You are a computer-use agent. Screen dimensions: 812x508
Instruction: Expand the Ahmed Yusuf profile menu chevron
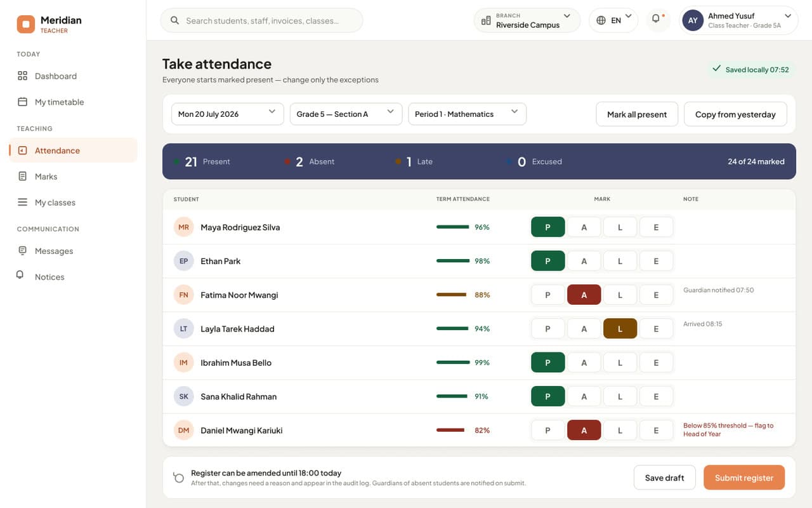coord(788,16)
